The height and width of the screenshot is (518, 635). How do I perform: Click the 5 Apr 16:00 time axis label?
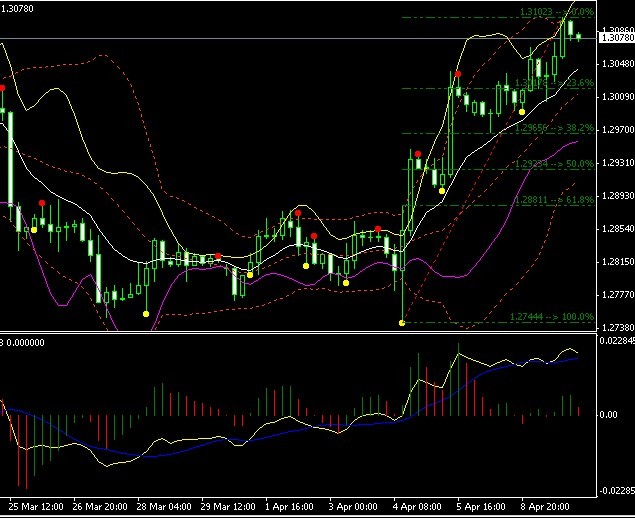[481, 507]
